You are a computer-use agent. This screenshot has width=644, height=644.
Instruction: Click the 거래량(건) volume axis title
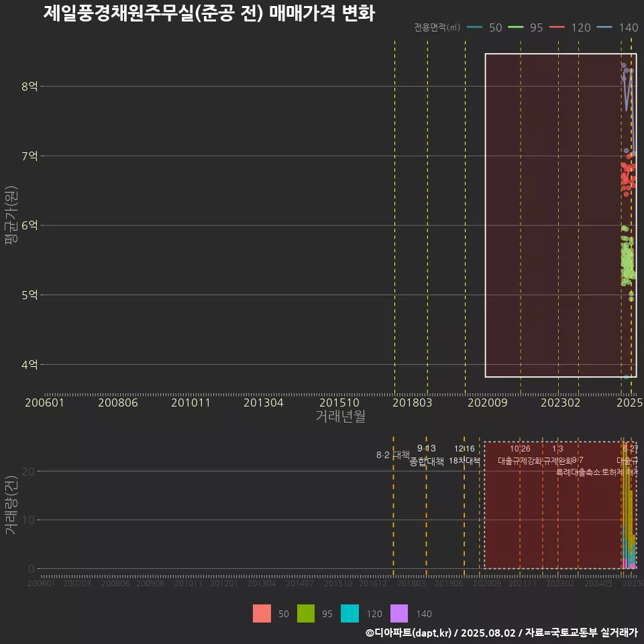point(11,505)
